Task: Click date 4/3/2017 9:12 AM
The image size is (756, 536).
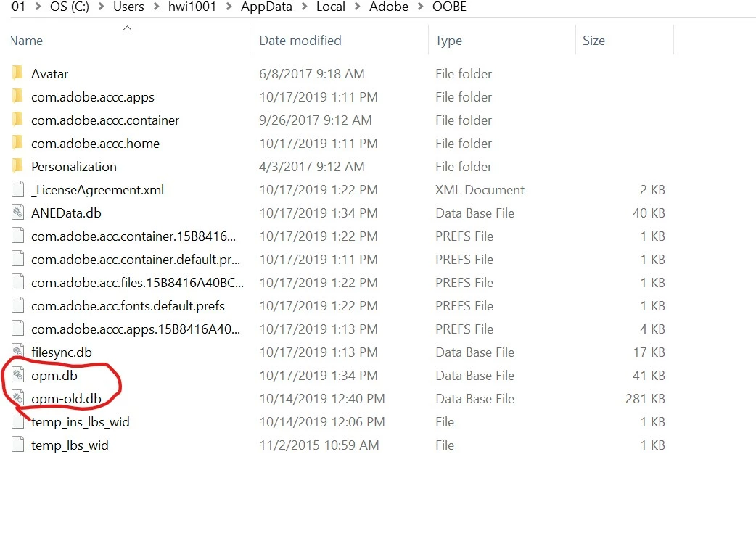Action: [311, 166]
